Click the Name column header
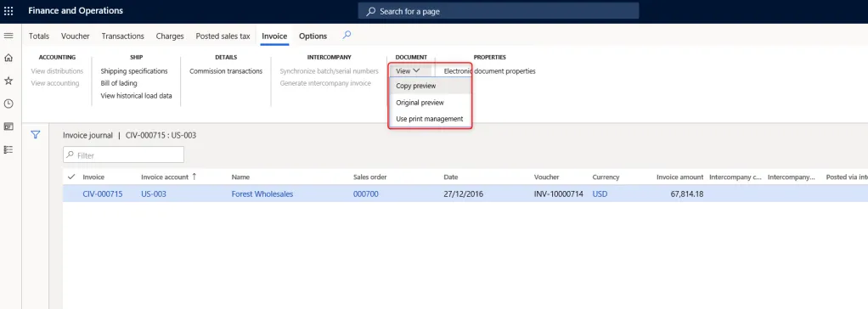 [x=240, y=177]
